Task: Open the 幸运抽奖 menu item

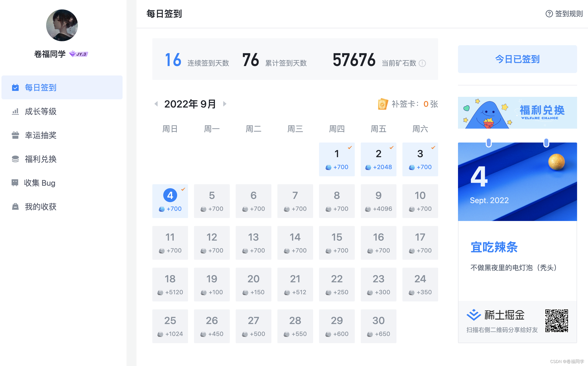Action: coord(41,135)
